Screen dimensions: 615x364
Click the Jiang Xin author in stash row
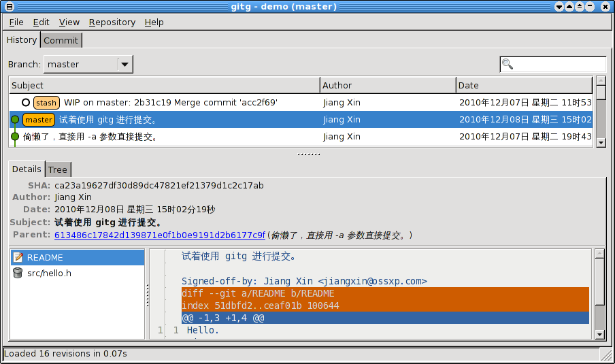coord(342,102)
